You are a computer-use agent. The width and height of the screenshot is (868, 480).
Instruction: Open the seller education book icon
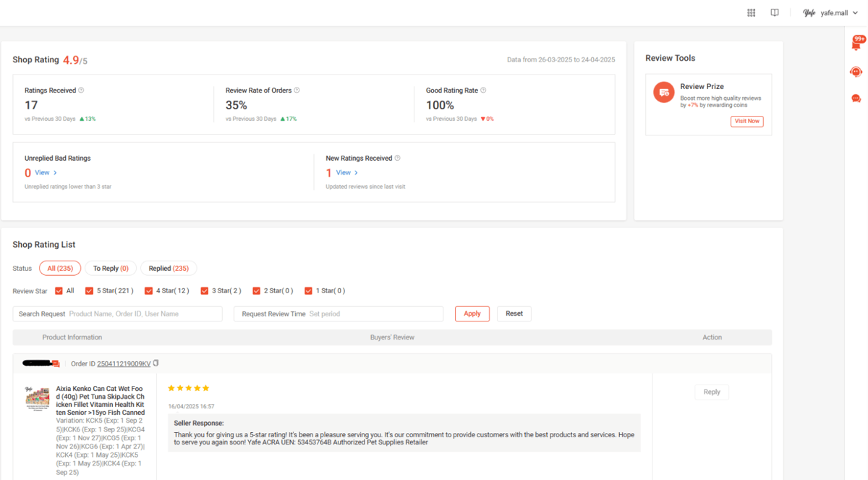(x=775, y=13)
